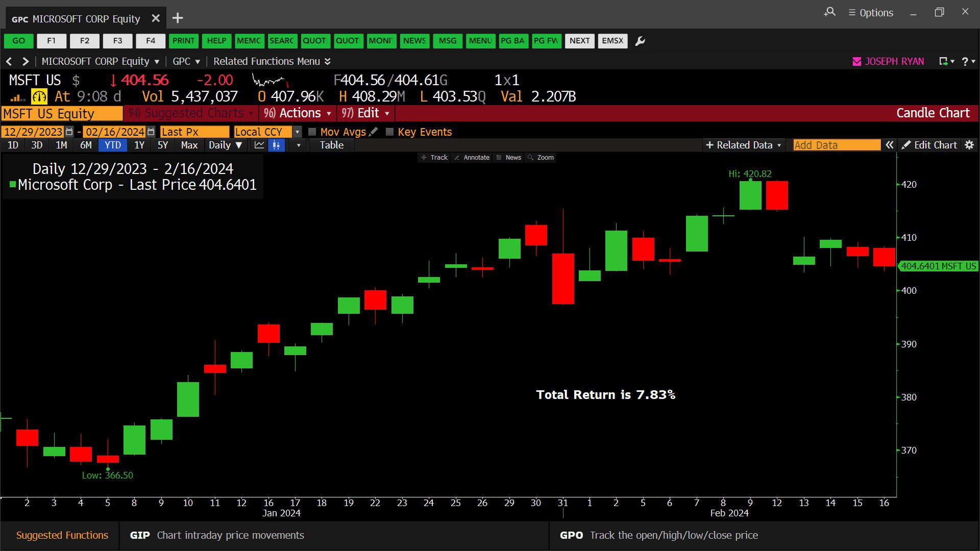This screenshot has height=551, width=980.
Task: Select the Max time range
Action: (189, 145)
